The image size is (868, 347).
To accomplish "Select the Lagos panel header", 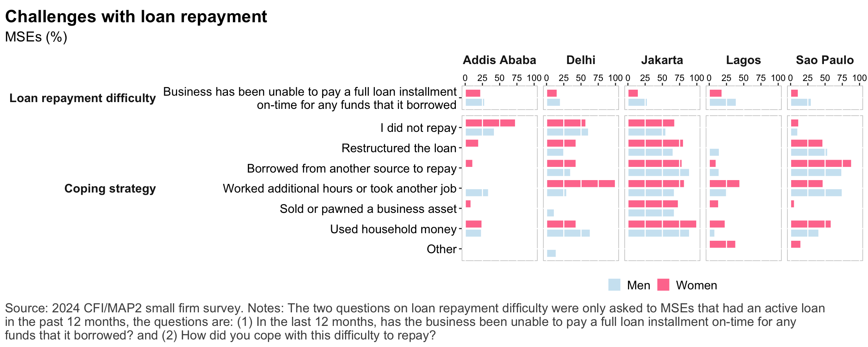I will (743, 60).
